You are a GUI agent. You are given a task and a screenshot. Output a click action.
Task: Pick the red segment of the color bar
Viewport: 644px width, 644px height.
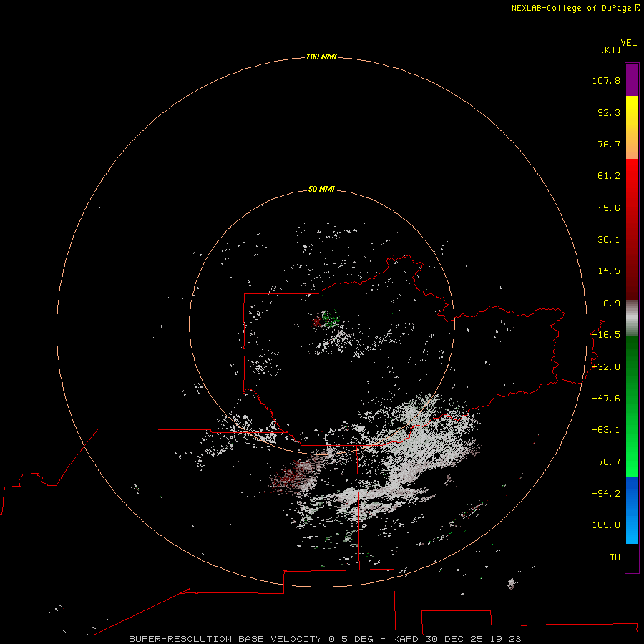click(x=632, y=229)
